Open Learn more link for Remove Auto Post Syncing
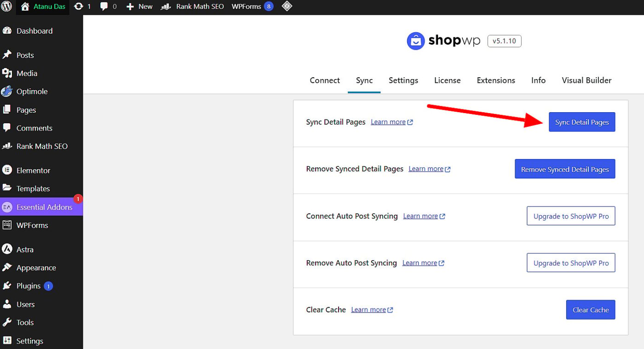 click(423, 263)
